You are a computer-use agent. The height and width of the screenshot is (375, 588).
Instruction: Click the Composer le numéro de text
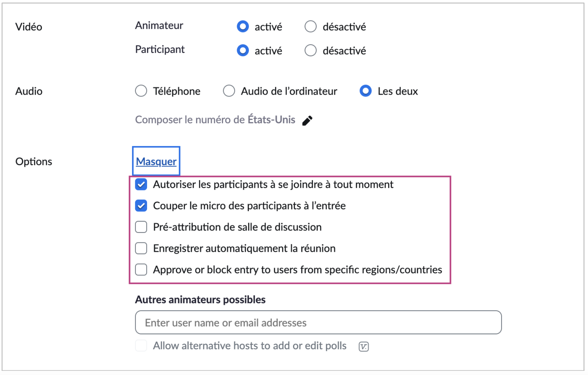pos(190,120)
